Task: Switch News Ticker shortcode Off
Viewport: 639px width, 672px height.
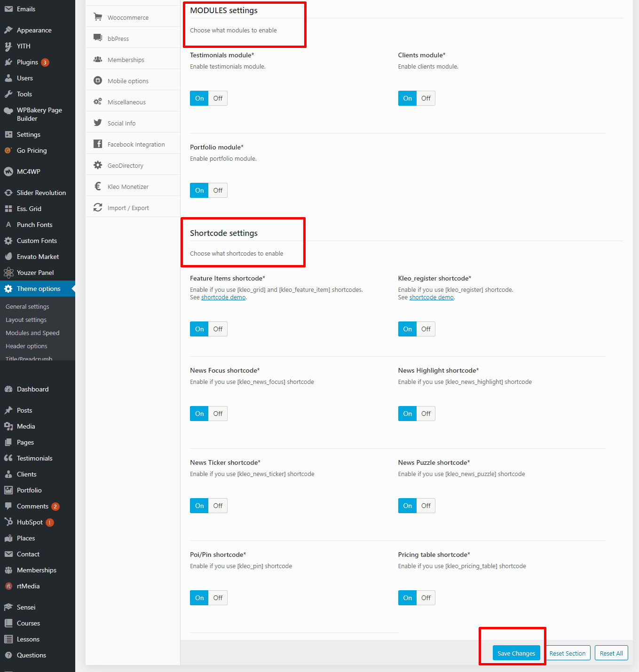Action: [218, 506]
